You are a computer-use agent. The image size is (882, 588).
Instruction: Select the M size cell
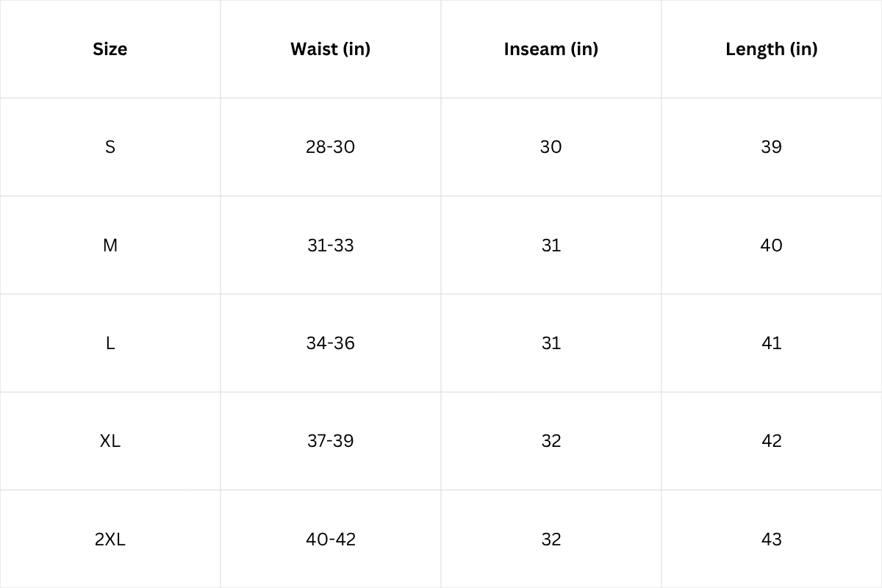[x=110, y=245]
